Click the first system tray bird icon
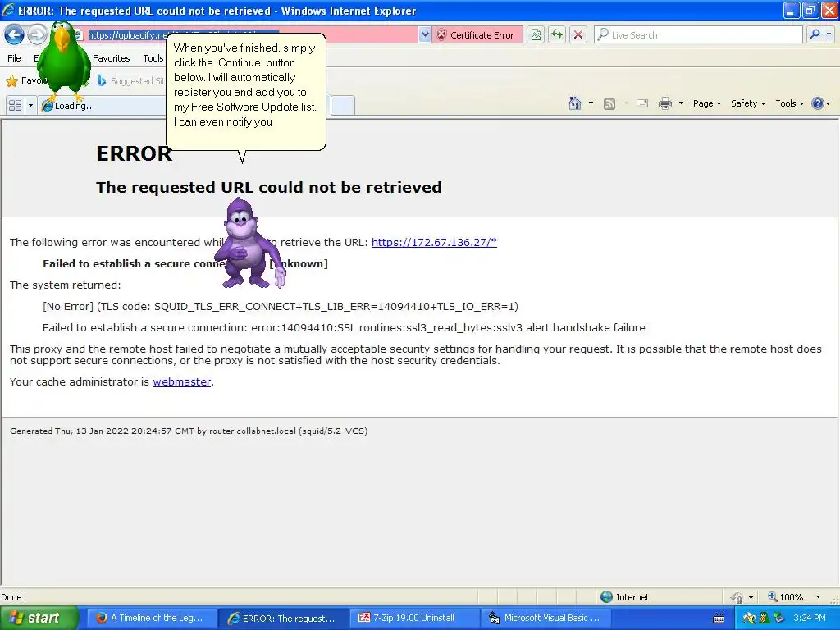 750,619
